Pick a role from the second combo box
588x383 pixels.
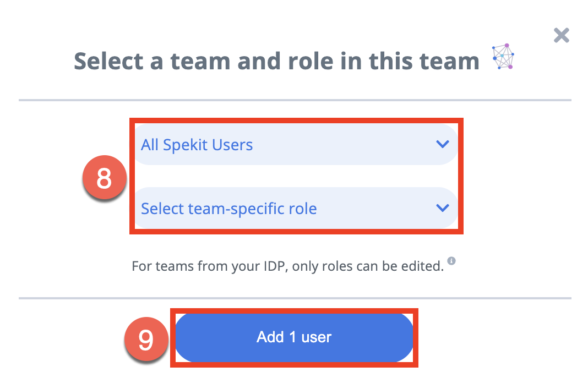296,209
